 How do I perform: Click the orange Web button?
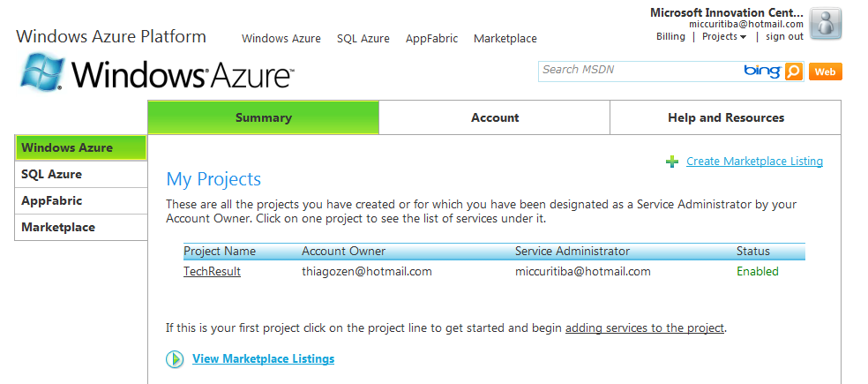coord(826,72)
